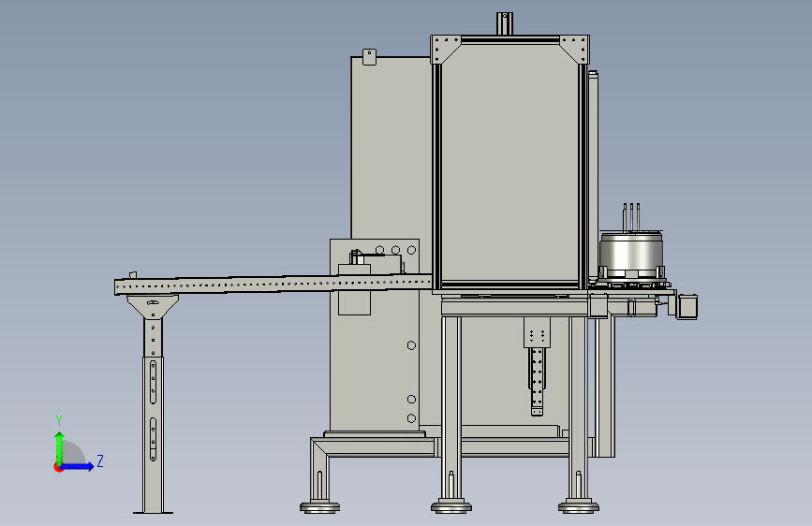Select the rightmost leveling foot of the machine base
This screenshot has width=812, height=526.
579,505
